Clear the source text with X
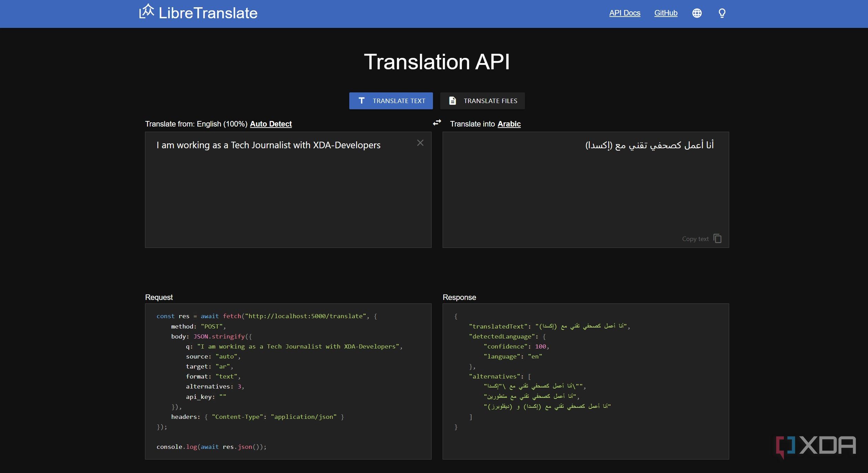The width and height of the screenshot is (868, 473). coord(420,143)
